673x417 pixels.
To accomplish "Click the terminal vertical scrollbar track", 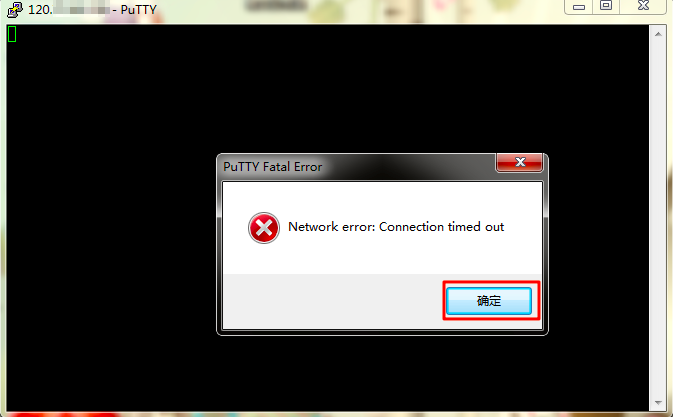I will coord(658,218).
